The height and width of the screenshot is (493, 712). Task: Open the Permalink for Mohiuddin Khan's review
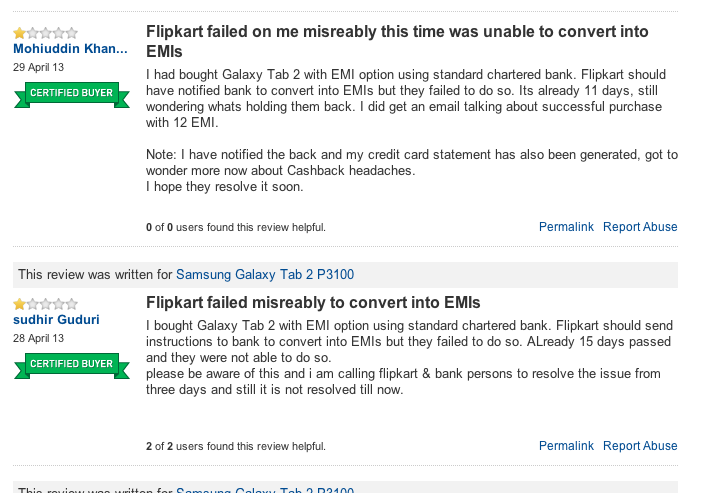[x=566, y=227]
